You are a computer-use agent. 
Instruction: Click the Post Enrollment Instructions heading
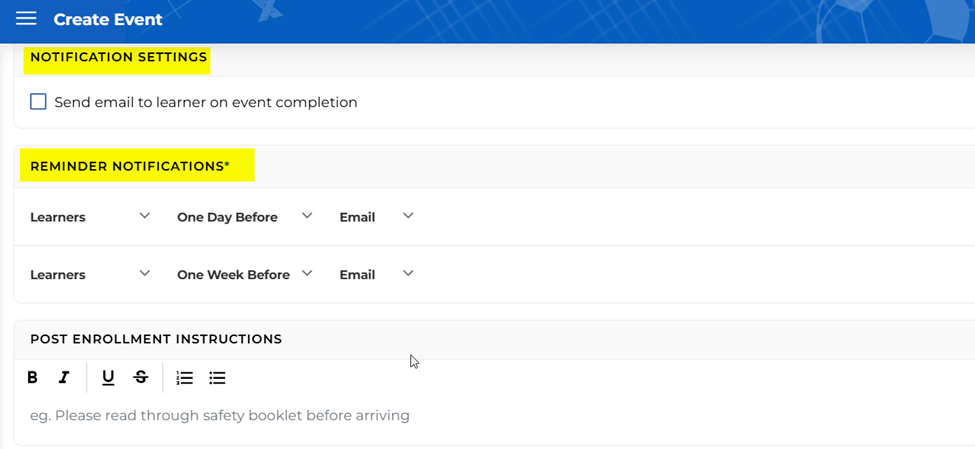(x=156, y=339)
